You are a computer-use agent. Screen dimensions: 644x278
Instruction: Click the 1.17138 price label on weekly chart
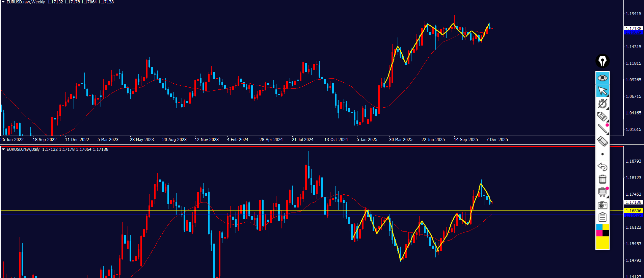pyautogui.click(x=633, y=28)
